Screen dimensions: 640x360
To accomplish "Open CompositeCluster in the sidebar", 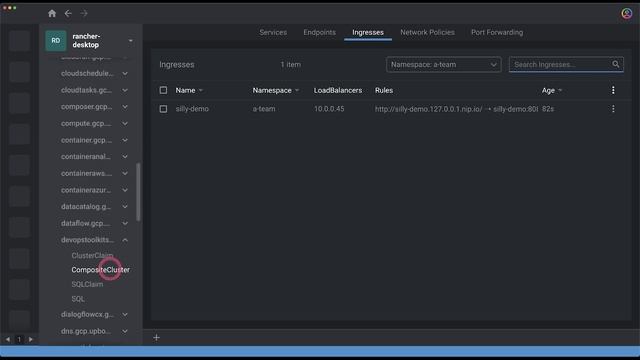I will tap(100, 270).
